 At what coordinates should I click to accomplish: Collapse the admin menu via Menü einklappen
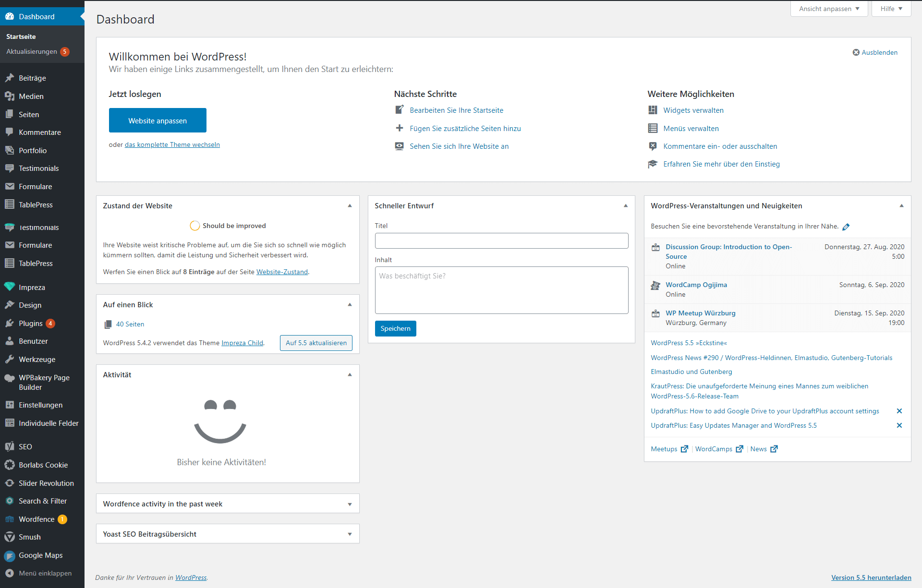pos(38,573)
